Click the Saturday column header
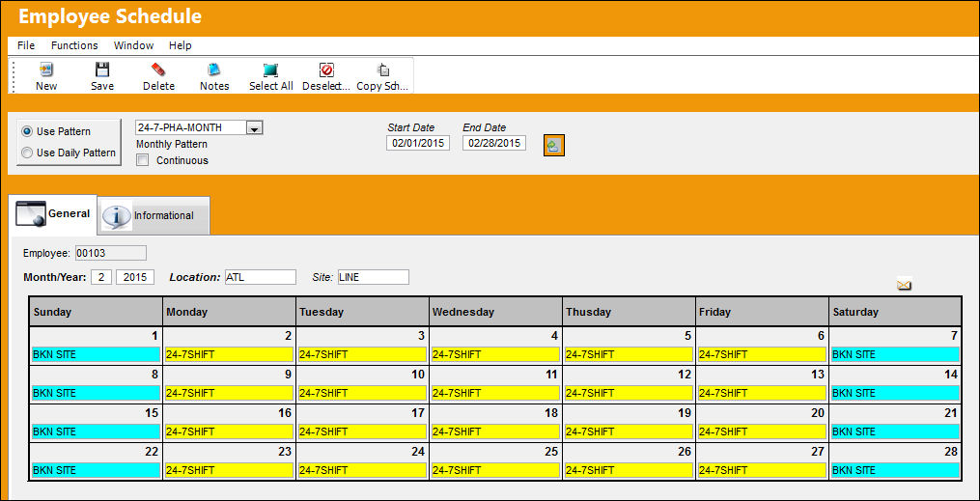980x501 pixels. 896,312
